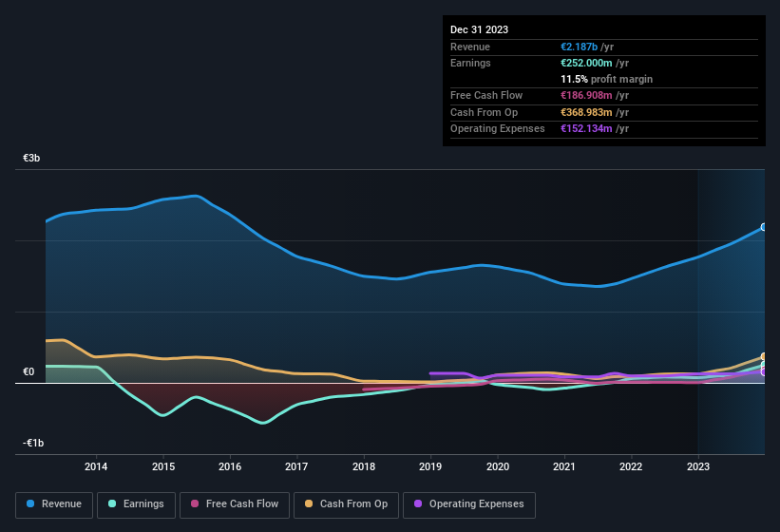
Task: Click the €3b y-axis label
Action: pyautogui.click(x=32, y=158)
